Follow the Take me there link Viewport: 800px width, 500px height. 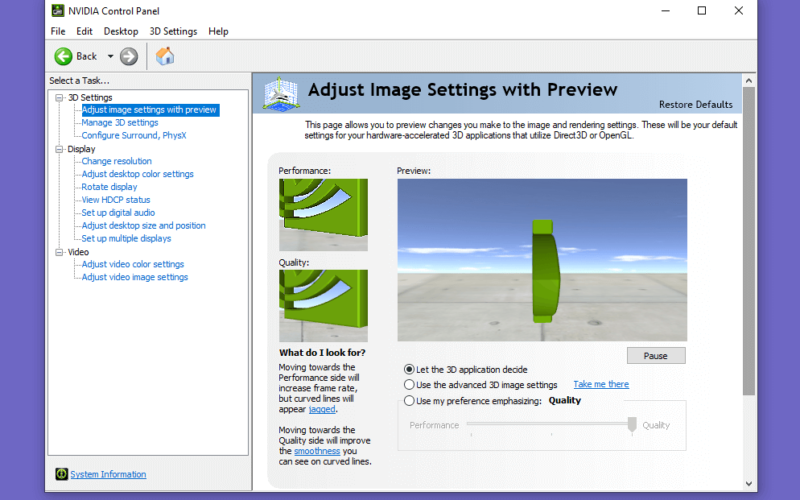click(x=601, y=384)
